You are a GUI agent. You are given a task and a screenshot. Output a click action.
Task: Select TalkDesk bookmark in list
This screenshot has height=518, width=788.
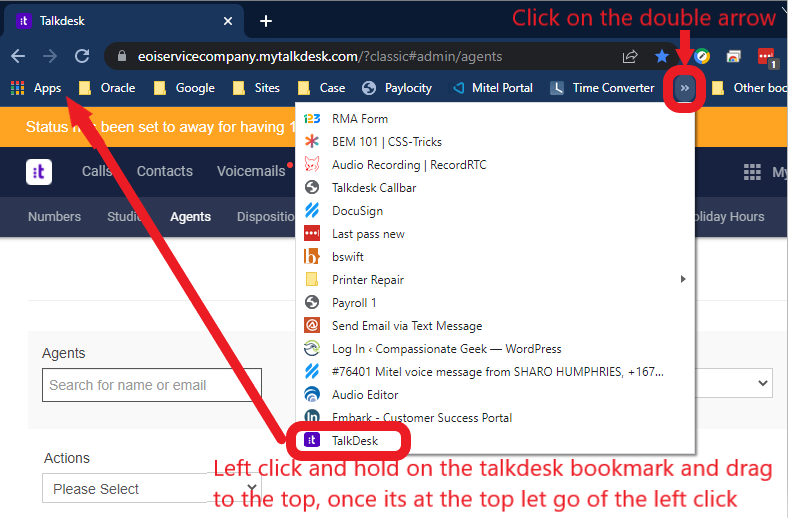(x=495, y=441)
